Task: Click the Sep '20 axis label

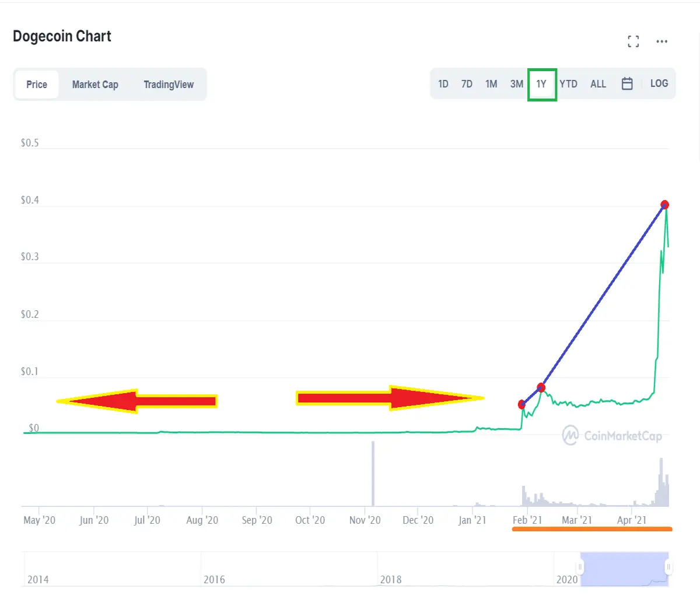Action: 257,520
